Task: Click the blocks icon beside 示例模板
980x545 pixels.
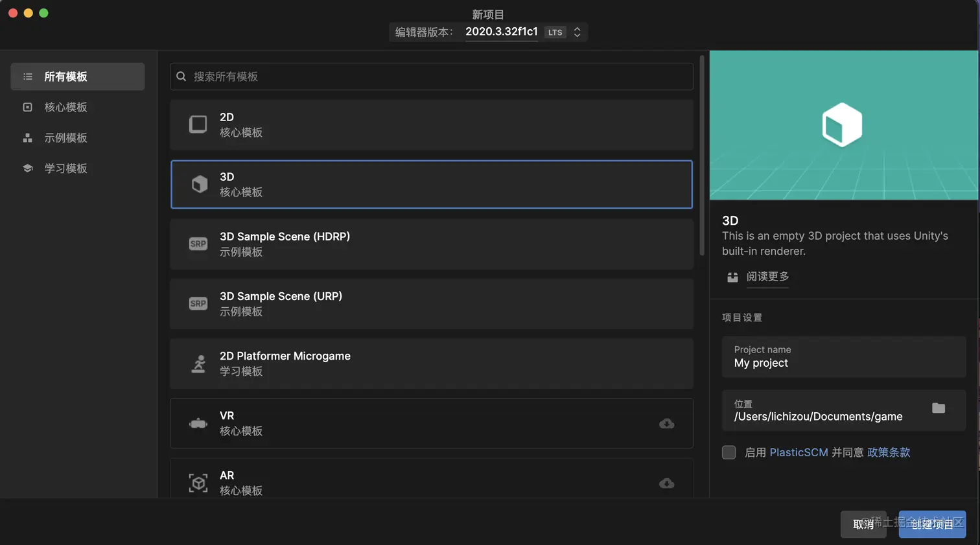Action: coord(27,137)
